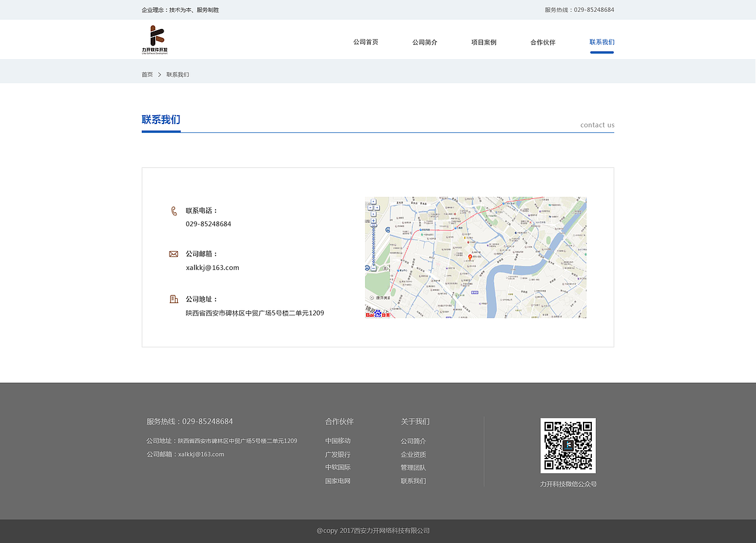This screenshot has height=543, width=756.
Task: Switch to the 项目案例 tab
Action: click(483, 42)
